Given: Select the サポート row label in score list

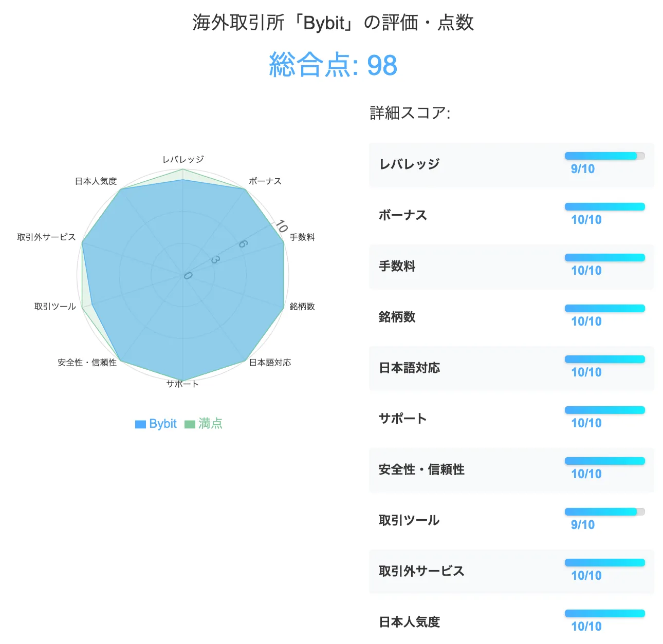Looking at the screenshot, I should (x=403, y=419).
